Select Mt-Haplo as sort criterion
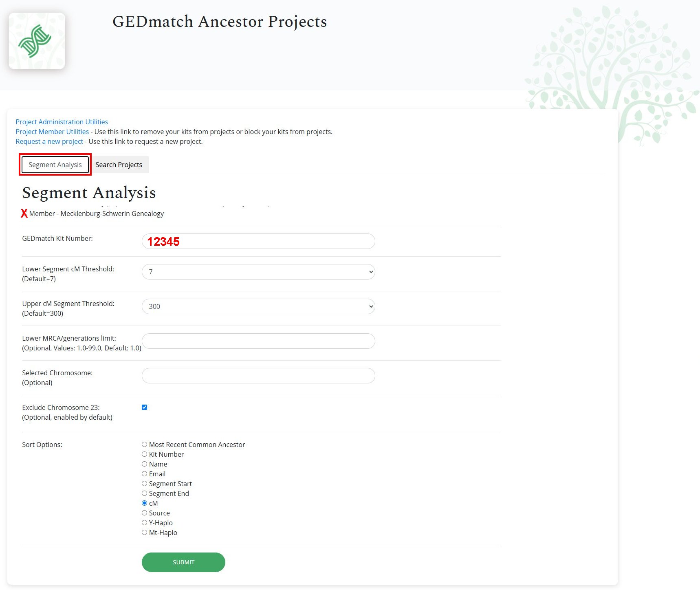Viewport: 700px width, 590px height. [x=144, y=532]
